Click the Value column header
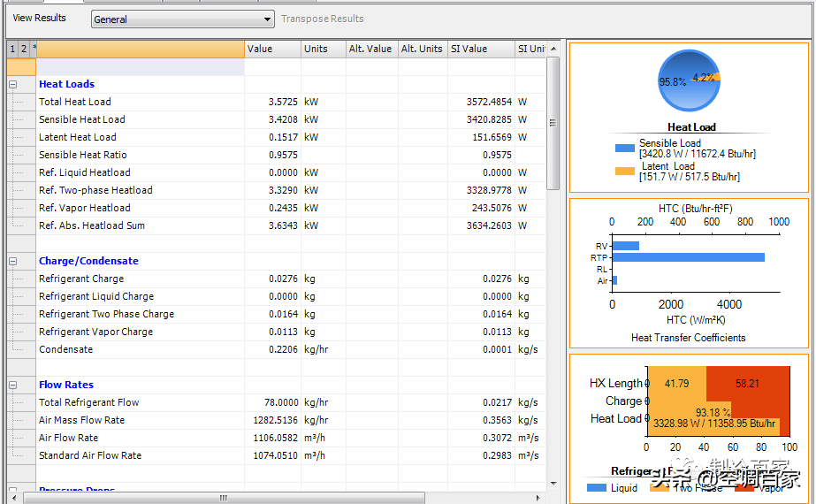The height and width of the screenshot is (504, 816). tap(272, 49)
